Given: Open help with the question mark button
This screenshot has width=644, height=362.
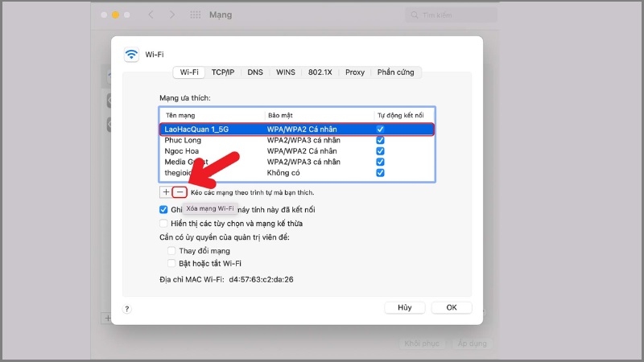Looking at the screenshot, I should coord(127,309).
